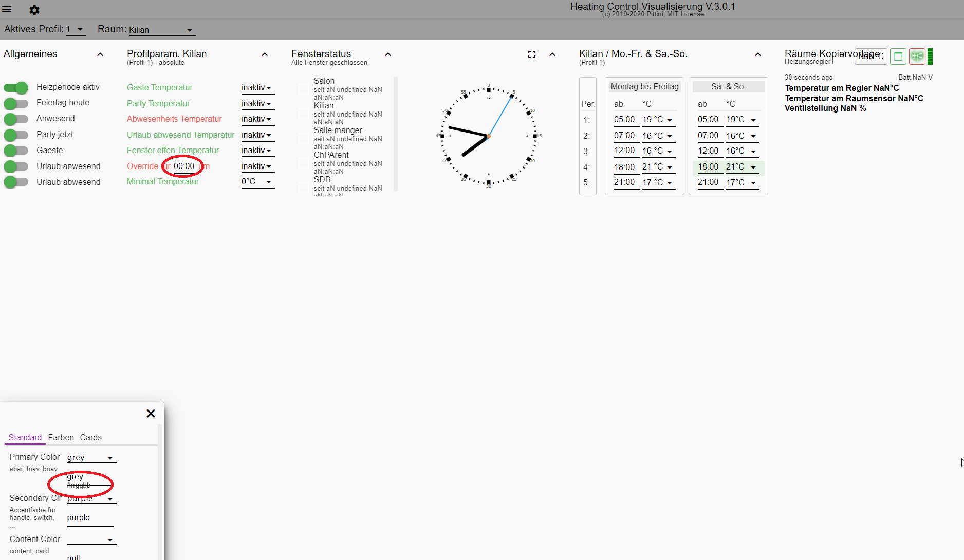The image size is (964, 560).
Task: Open the hamburger menu
Action: pyautogui.click(x=7, y=10)
